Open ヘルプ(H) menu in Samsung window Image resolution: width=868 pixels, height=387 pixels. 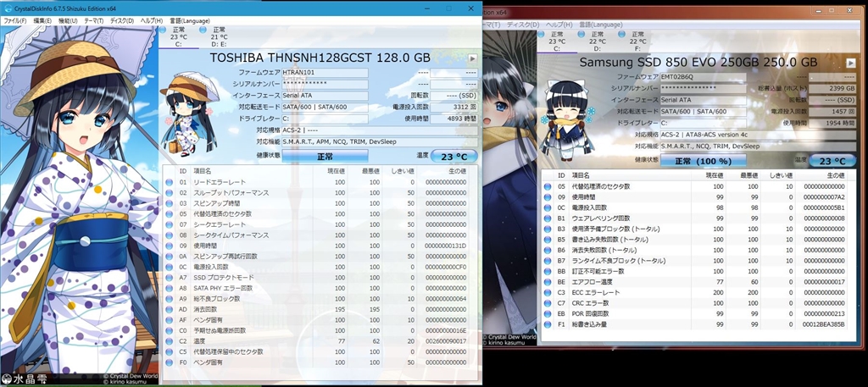click(559, 25)
